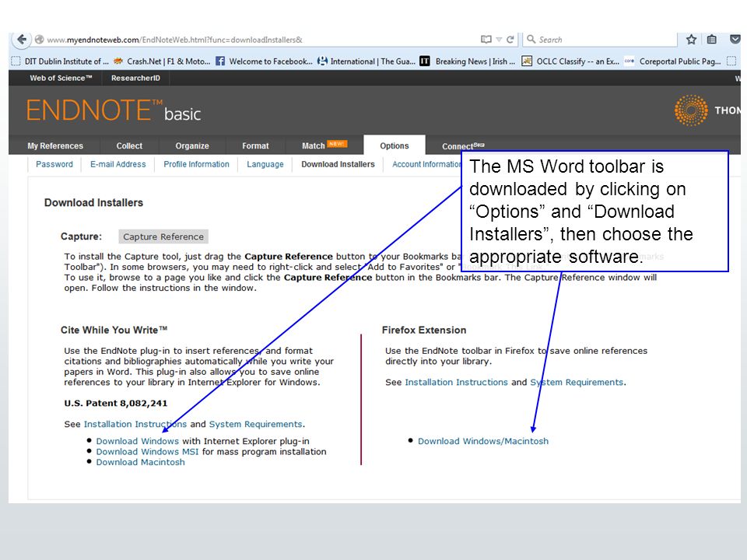
Task: Open Cite While You Write Installation Instructions
Action: [135, 424]
